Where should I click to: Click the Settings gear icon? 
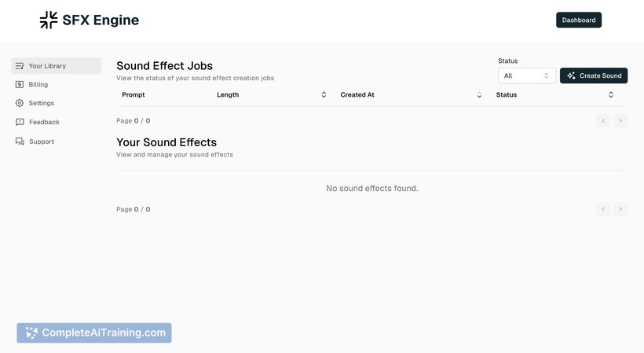coord(20,103)
